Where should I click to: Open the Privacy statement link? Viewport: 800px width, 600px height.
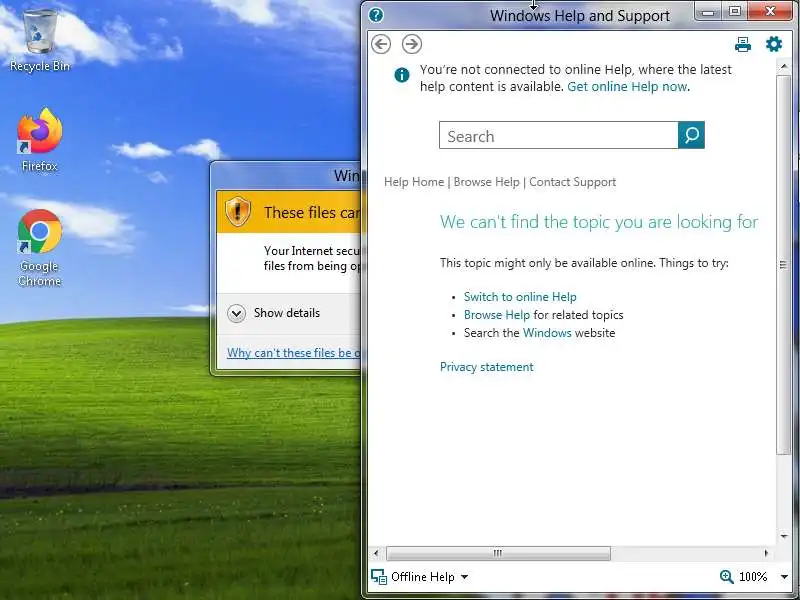[487, 367]
